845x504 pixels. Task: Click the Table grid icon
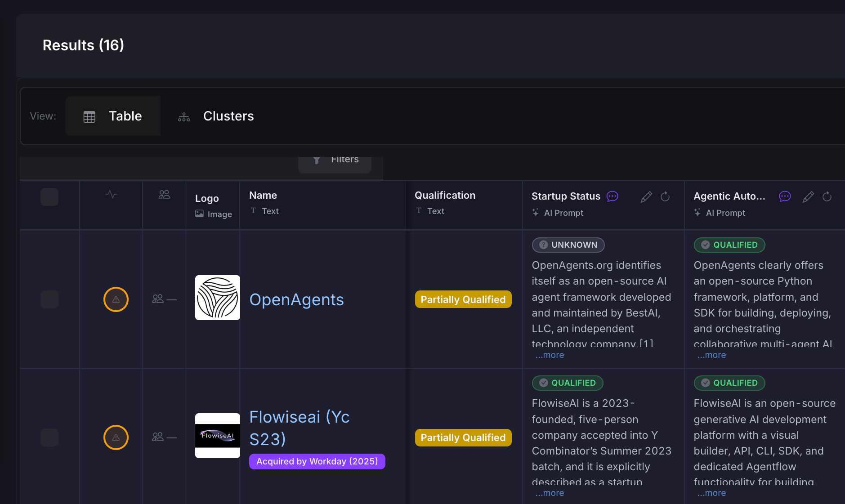[x=89, y=117]
